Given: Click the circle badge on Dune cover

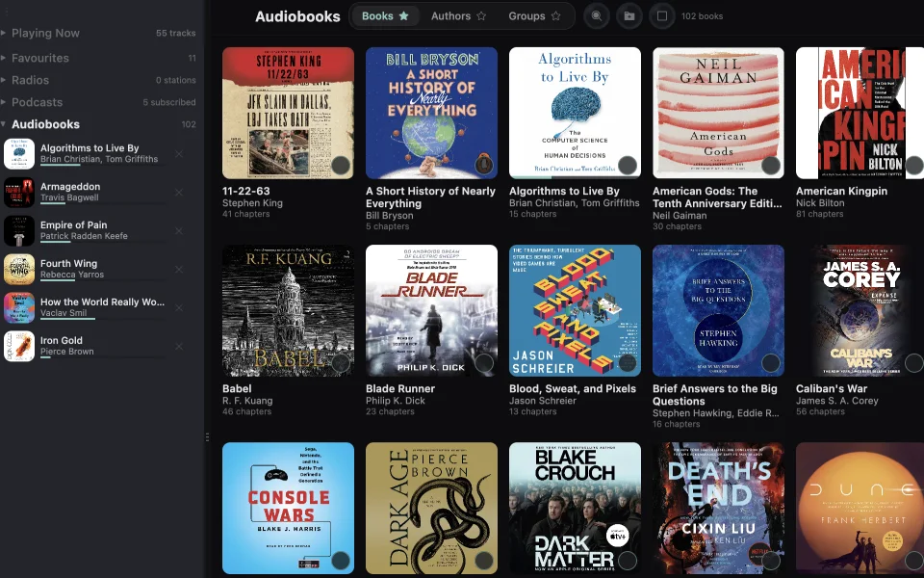Looking at the screenshot, I should point(914,561).
